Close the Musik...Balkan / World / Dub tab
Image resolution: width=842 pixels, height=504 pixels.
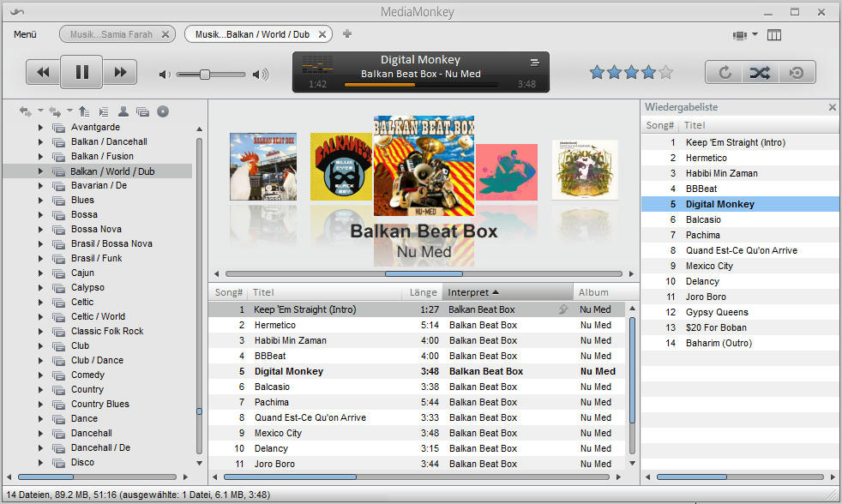point(322,34)
